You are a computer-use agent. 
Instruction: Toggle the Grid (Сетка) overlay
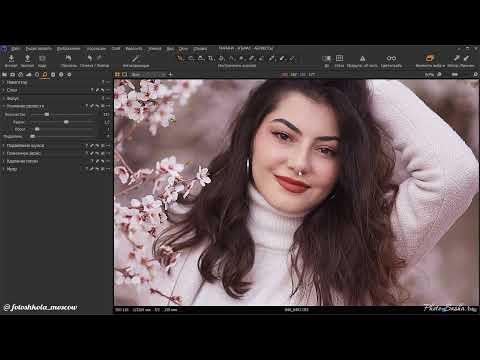point(339,58)
